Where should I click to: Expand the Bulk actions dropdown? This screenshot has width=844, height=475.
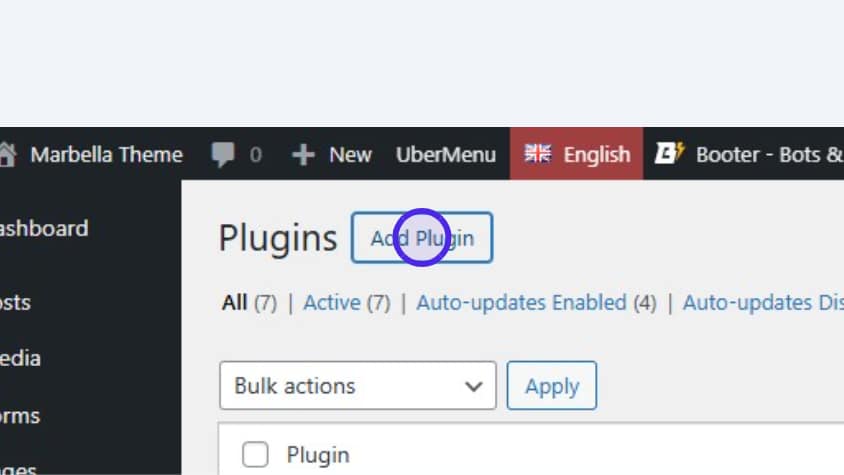(x=357, y=385)
